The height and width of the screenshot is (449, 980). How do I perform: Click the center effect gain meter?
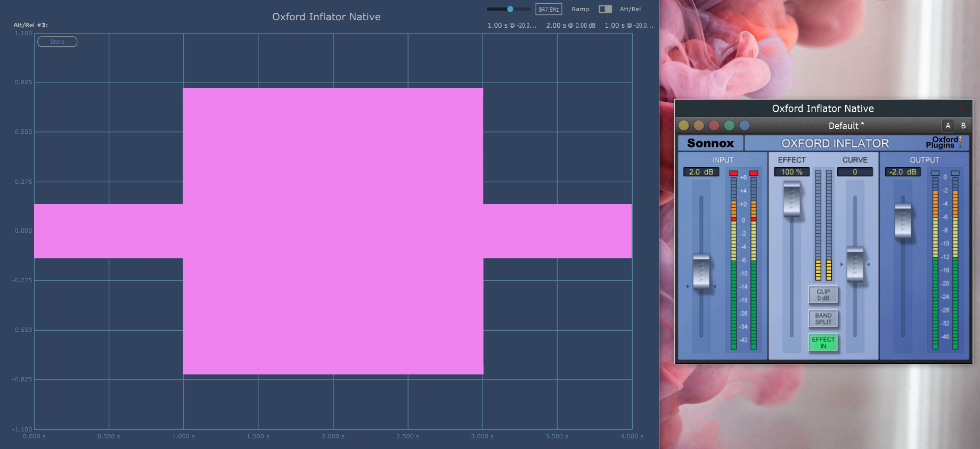tap(823, 225)
